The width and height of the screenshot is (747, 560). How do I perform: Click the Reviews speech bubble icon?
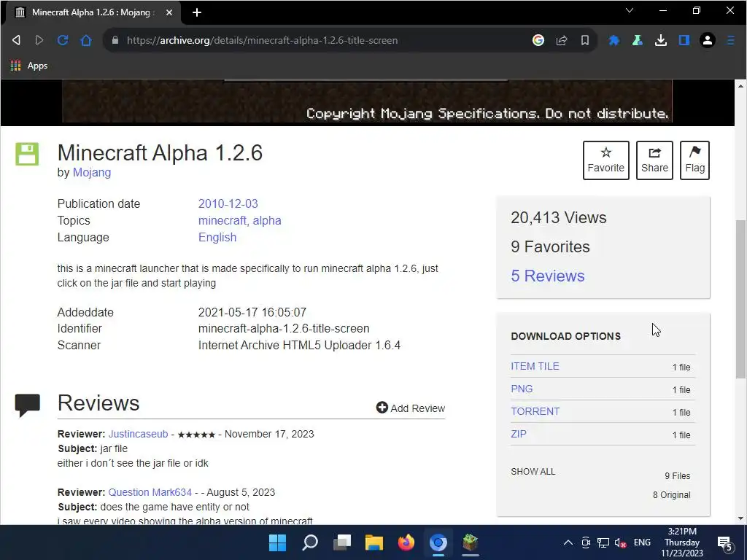pyautogui.click(x=27, y=405)
